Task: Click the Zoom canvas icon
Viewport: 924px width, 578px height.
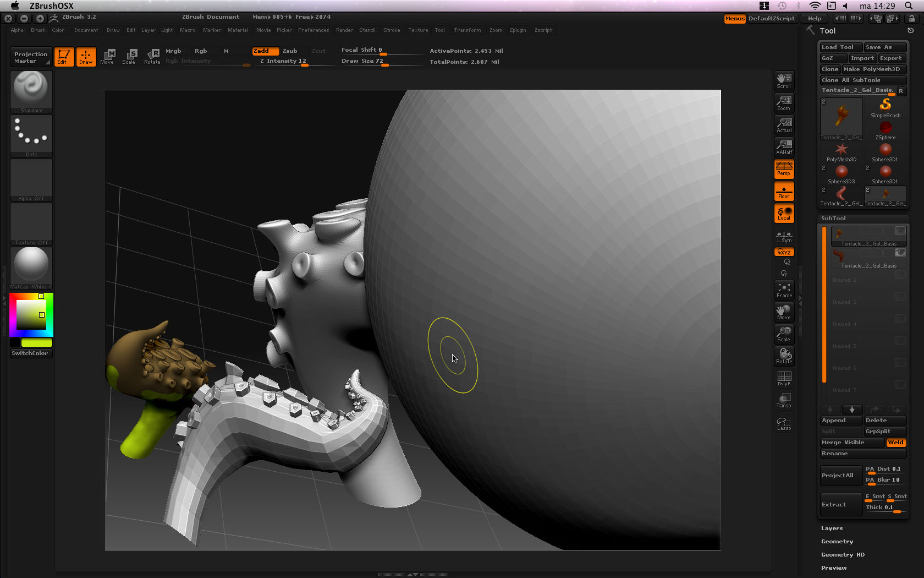Action: [x=784, y=103]
